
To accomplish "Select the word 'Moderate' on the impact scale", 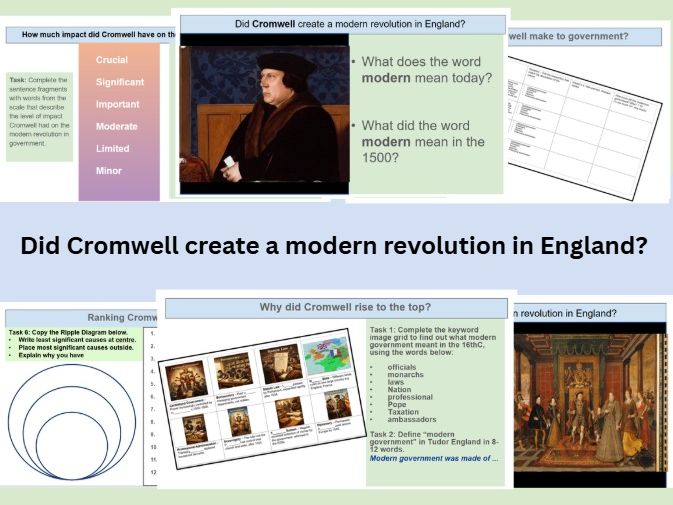I will pos(117,127).
